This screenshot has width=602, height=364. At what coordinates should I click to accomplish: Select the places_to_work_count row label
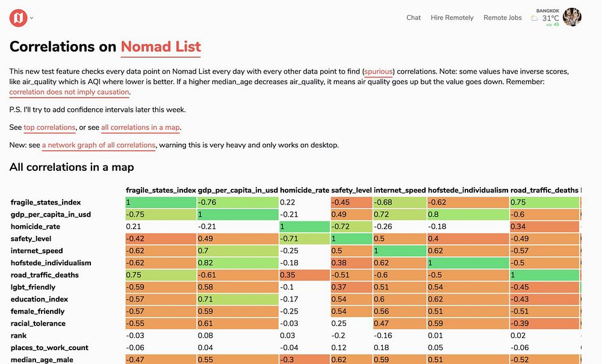click(x=49, y=348)
